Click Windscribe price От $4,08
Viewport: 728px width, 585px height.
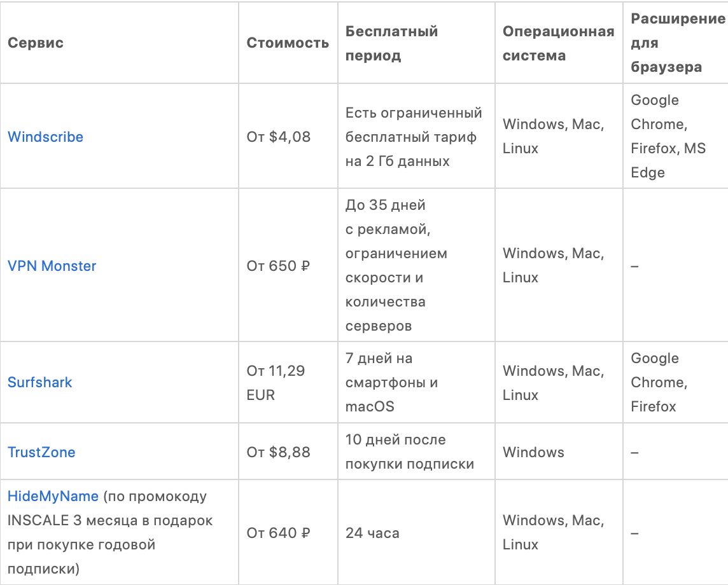[279, 137]
